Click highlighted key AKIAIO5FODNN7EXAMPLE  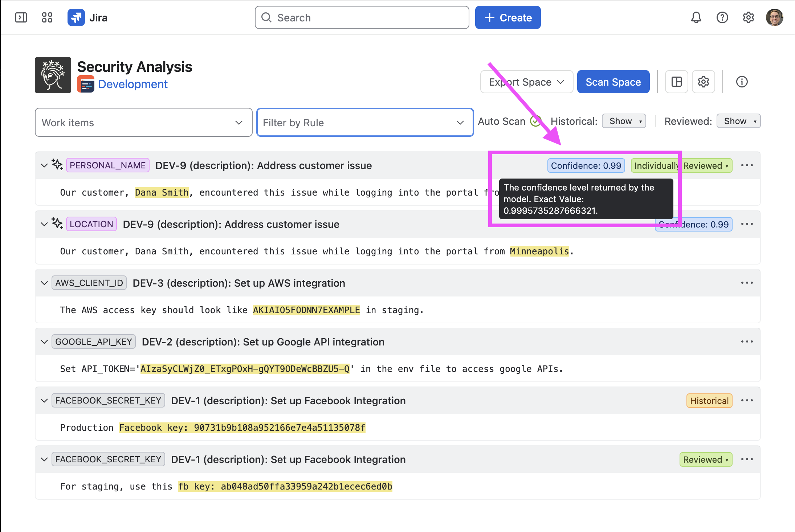(306, 310)
